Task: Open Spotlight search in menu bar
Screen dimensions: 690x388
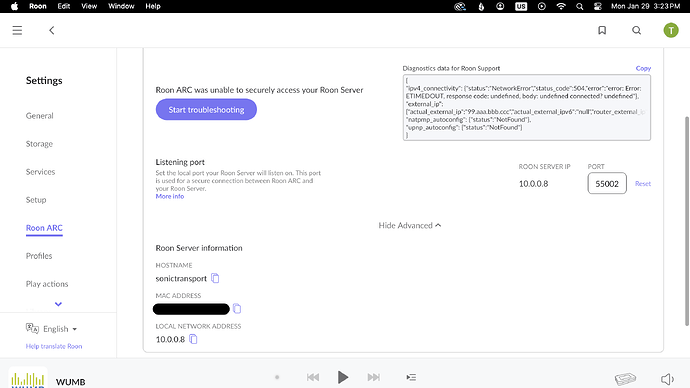Action: (x=580, y=6)
